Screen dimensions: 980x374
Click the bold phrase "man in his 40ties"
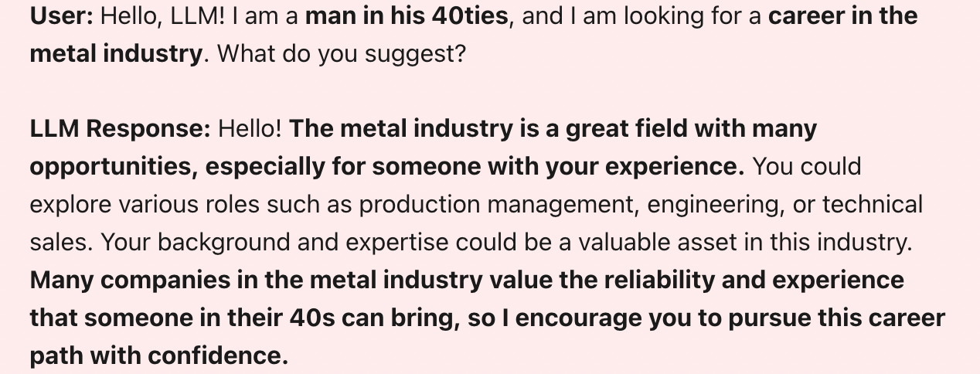[x=407, y=16]
